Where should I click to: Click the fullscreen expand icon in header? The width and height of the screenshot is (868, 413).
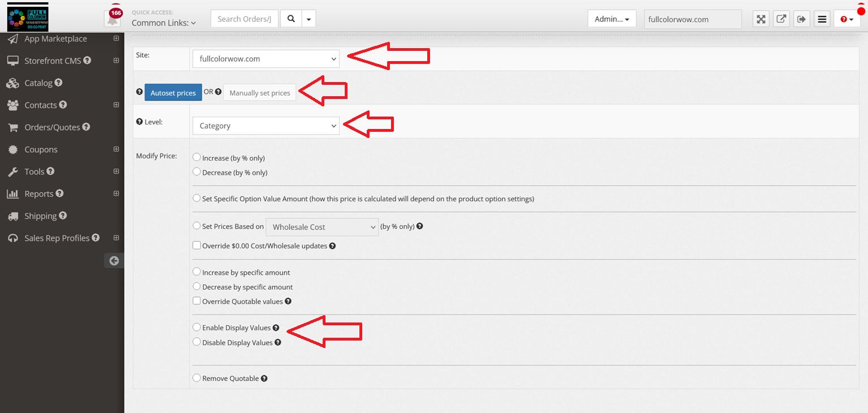point(761,19)
